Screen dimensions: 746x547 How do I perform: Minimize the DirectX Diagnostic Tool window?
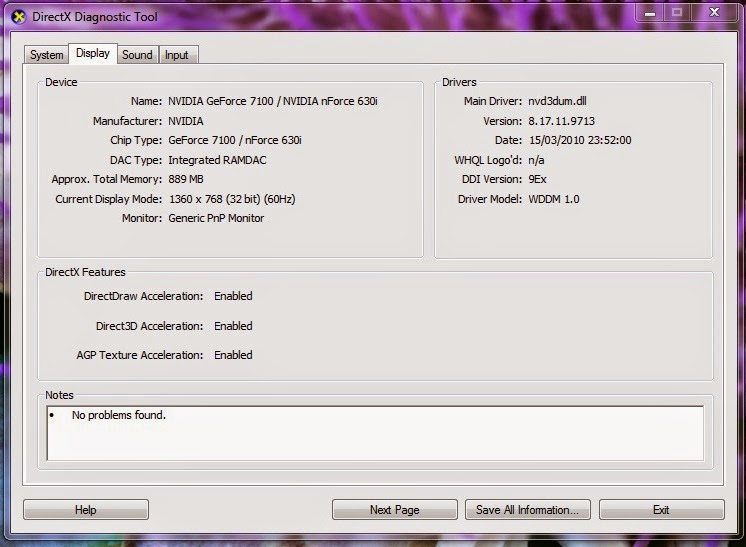pyautogui.click(x=650, y=13)
